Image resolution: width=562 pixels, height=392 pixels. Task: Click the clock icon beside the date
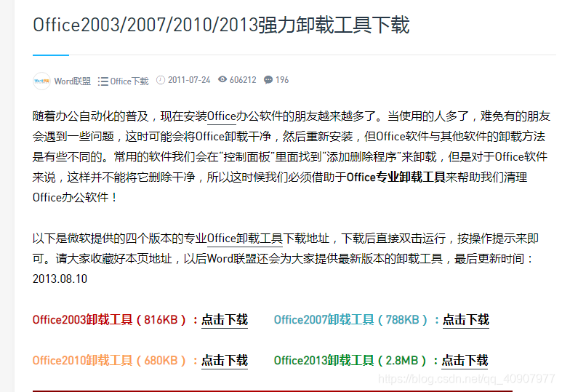(x=161, y=80)
